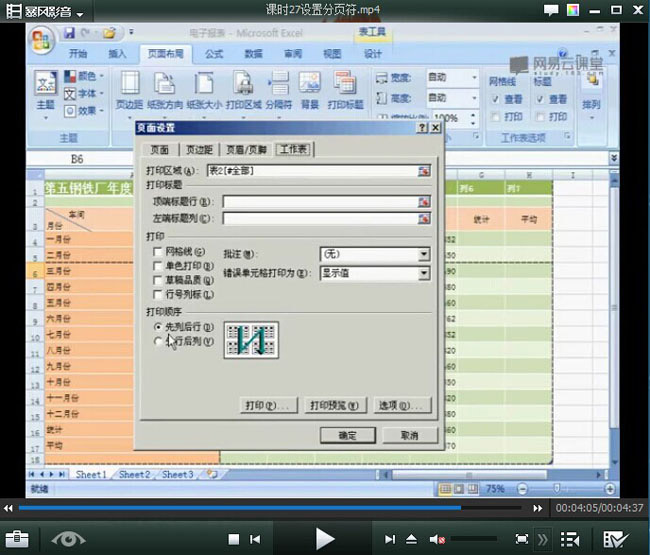This screenshot has width=650, height=555.
Task: Open the 公式 ribbon tab
Action: click(x=214, y=53)
